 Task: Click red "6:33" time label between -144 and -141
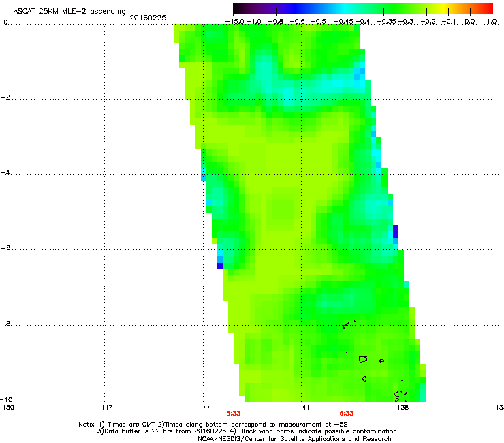233,414
